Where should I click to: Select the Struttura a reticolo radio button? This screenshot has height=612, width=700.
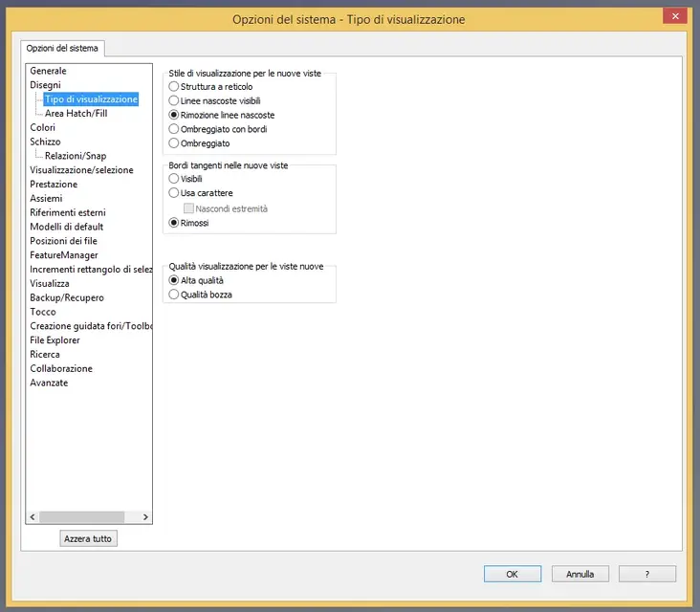(173, 86)
